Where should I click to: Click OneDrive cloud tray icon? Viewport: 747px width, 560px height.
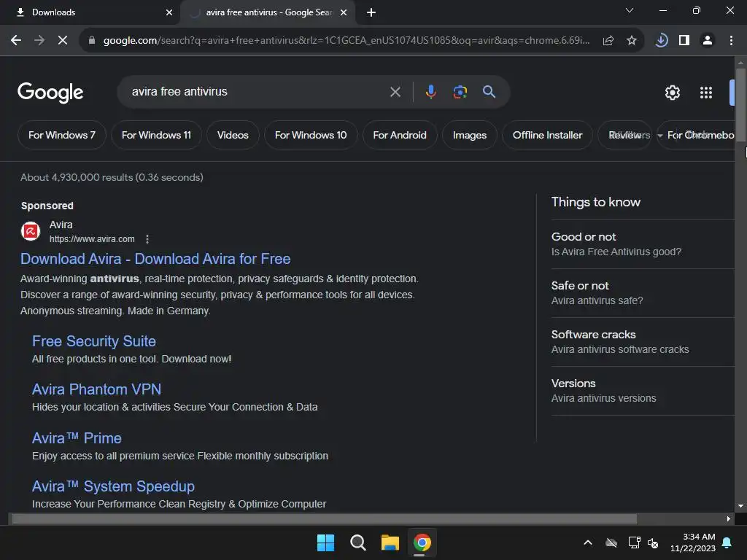[x=611, y=542]
